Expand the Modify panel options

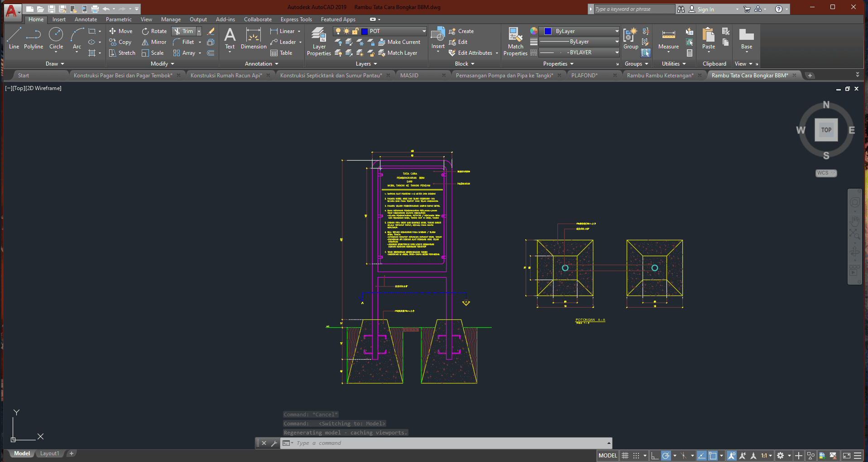tap(163, 64)
